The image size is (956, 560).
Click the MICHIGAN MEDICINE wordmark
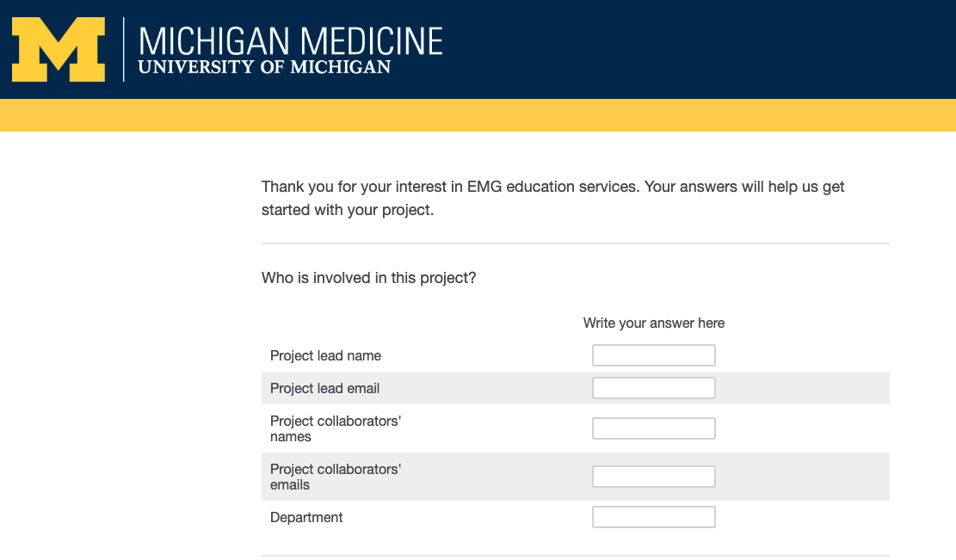pyautogui.click(x=290, y=41)
